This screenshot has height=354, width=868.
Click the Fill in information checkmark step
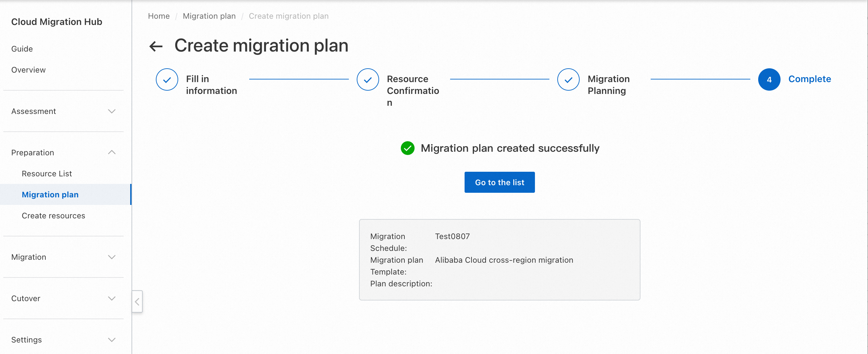pos(167,80)
